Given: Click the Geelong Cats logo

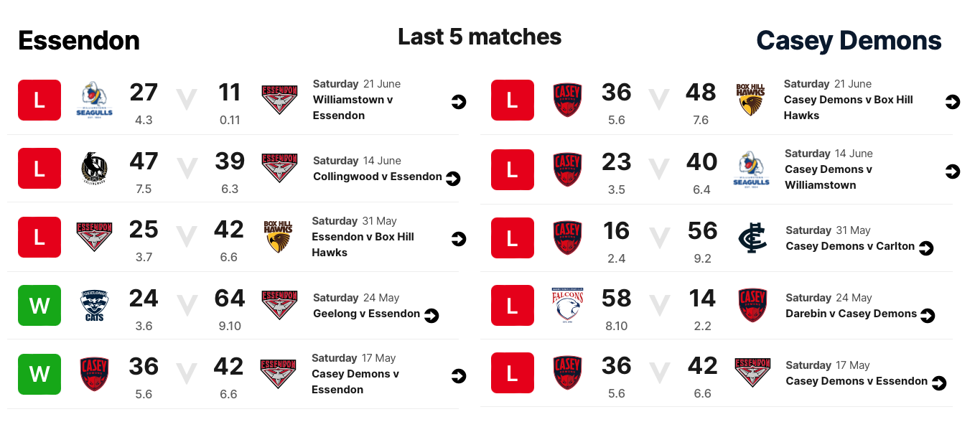Looking at the screenshot, I should point(95,306).
